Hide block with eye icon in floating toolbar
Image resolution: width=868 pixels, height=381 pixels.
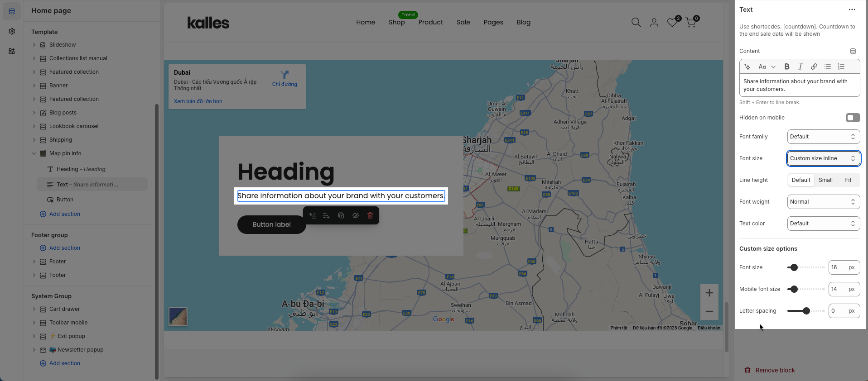pos(356,215)
